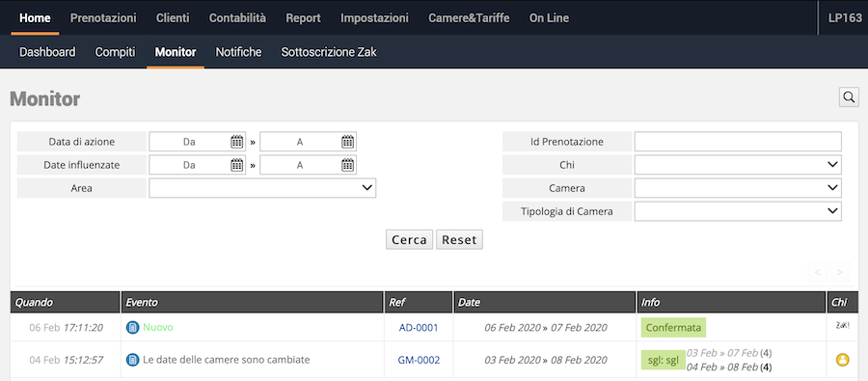This screenshot has height=381, width=868.
Task: Focus the Id Prenotazione input field
Action: (738, 142)
